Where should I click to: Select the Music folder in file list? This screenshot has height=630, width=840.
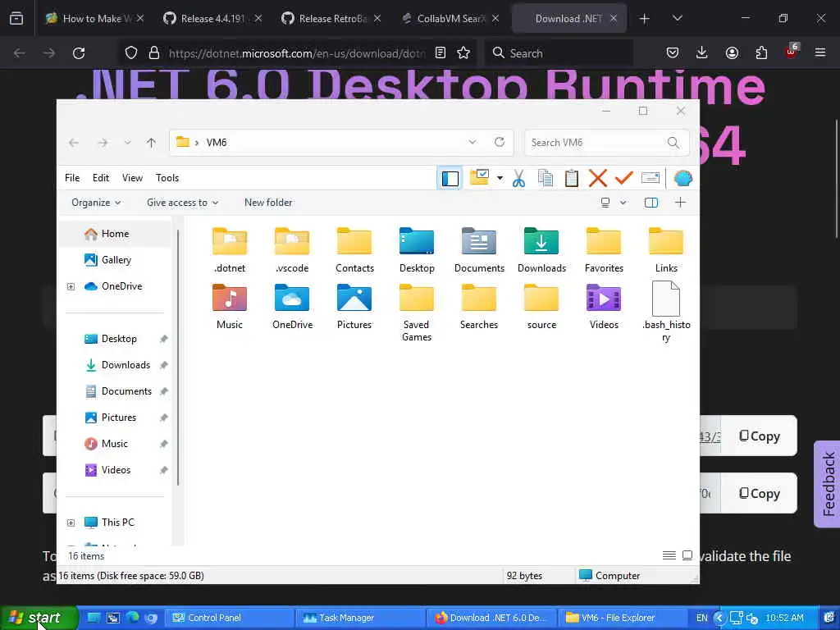(x=230, y=307)
